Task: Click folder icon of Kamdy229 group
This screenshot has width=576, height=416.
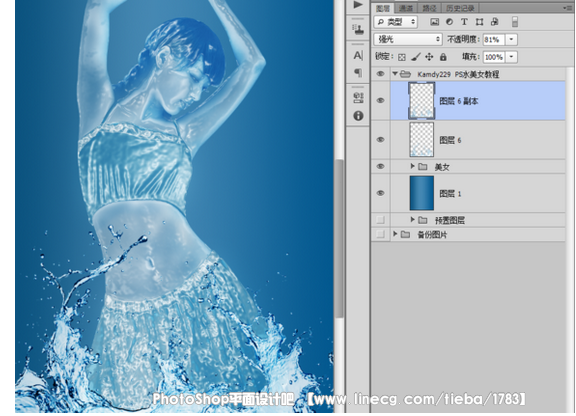Action: coord(405,74)
